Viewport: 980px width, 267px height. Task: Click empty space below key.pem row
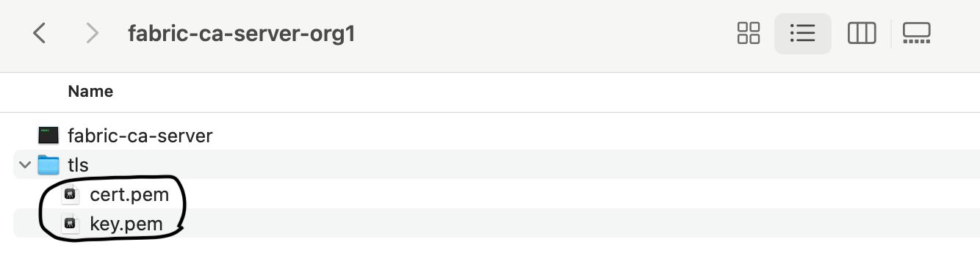490,252
